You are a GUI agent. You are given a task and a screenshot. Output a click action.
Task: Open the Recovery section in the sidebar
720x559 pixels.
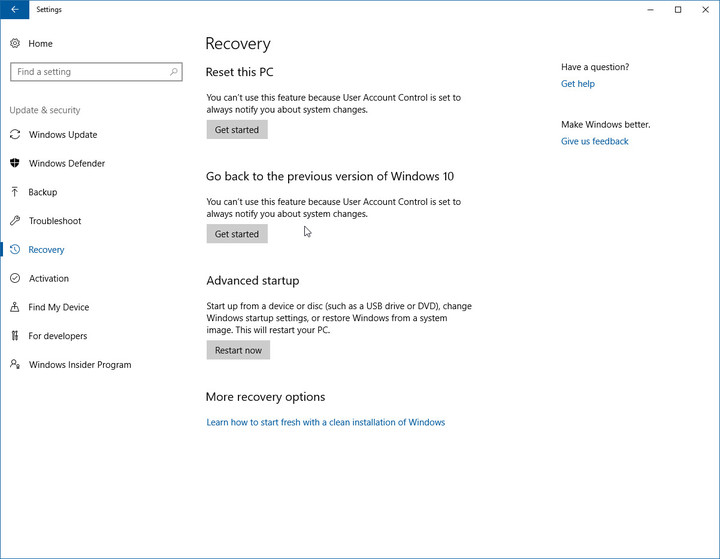46,249
